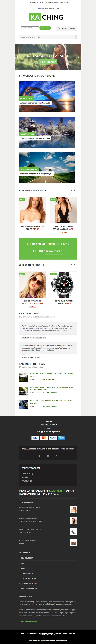Image resolution: width=96 pixels, height=644 pixels.
Task: Click the Buy Kaching Now button
Action: (x=29, y=621)
